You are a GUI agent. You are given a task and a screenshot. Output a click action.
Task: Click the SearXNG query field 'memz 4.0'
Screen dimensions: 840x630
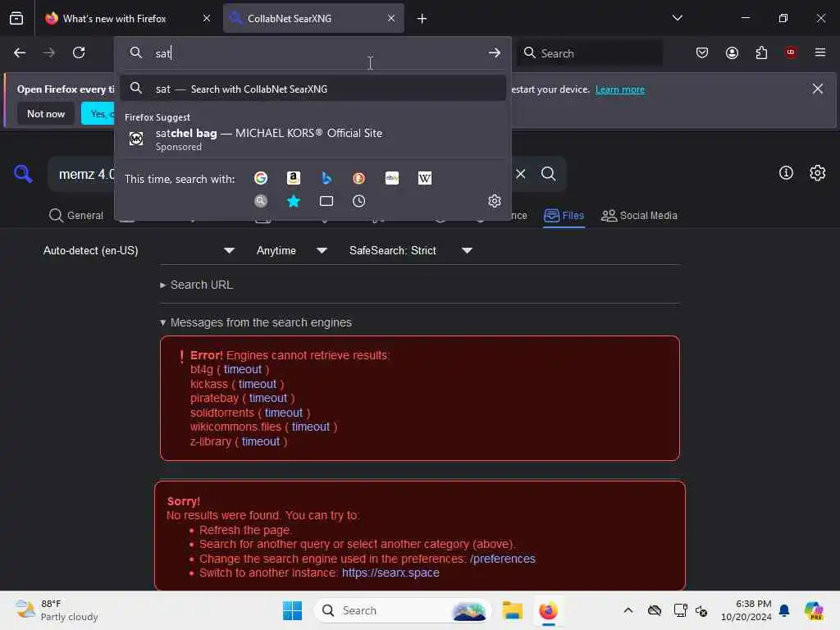(x=87, y=174)
